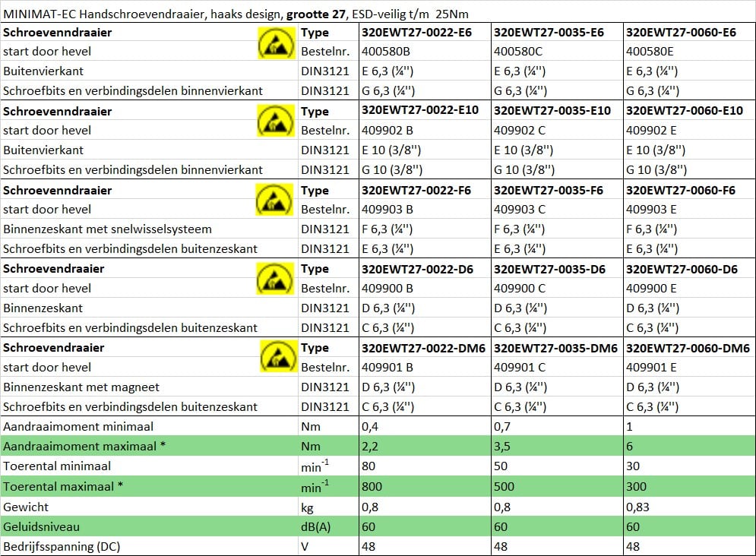The height and width of the screenshot is (556, 756).
Task: Click the minimum torque value 0,7
Action: tap(502, 426)
